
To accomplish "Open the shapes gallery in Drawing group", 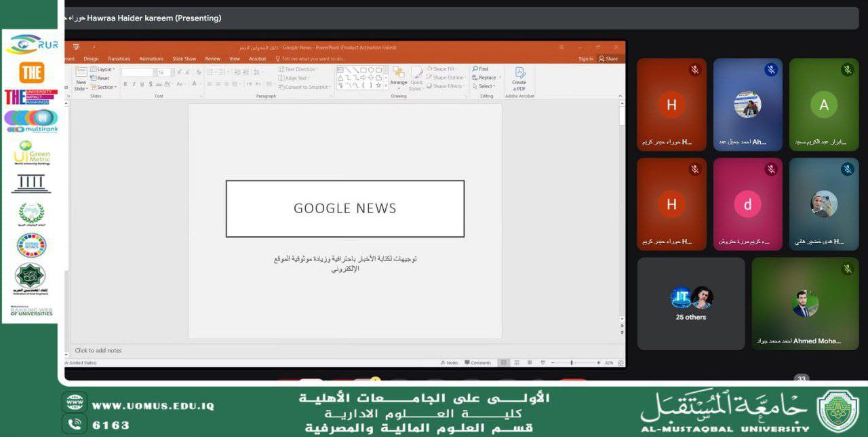I will [x=362, y=77].
